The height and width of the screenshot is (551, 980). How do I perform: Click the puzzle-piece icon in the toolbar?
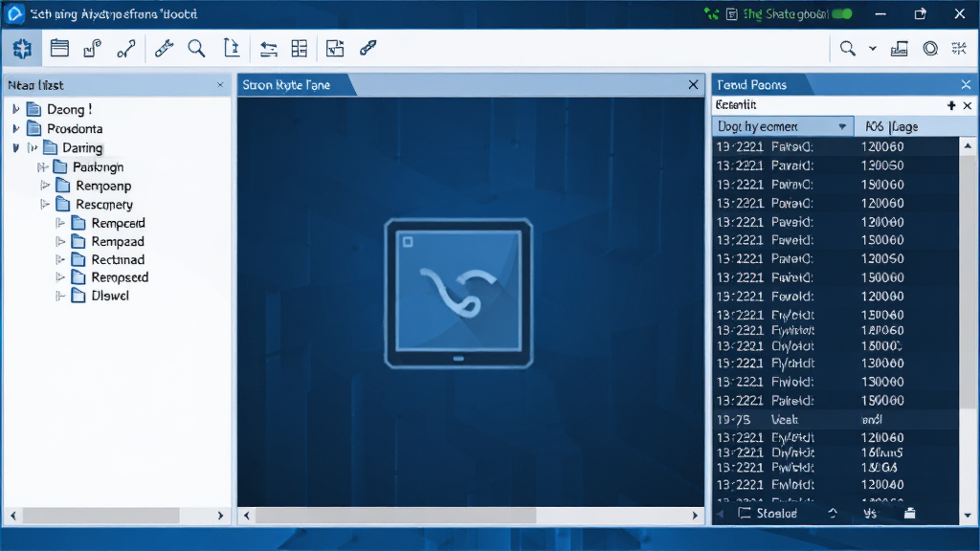(x=22, y=48)
